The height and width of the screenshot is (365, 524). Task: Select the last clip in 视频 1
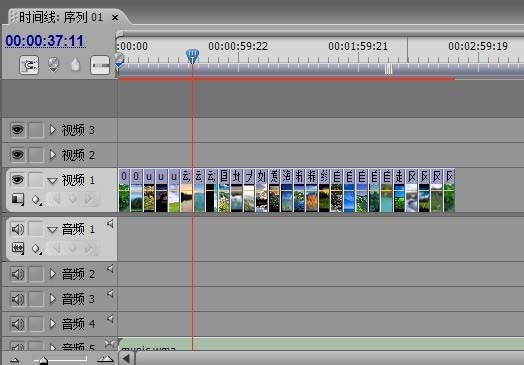[449, 191]
